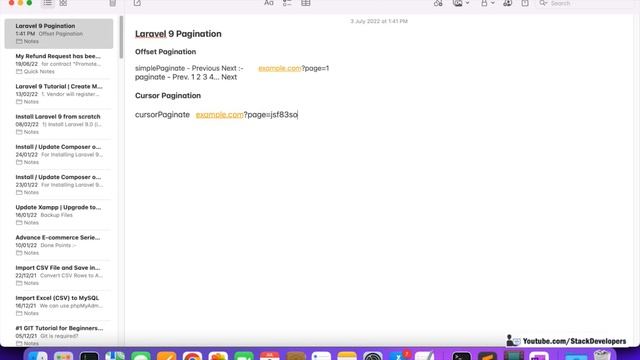The width and height of the screenshot is (640, 360).
Task: Click the ?page=jsf83so text in note
Action: pyautogui.click(x=271, y=115)
